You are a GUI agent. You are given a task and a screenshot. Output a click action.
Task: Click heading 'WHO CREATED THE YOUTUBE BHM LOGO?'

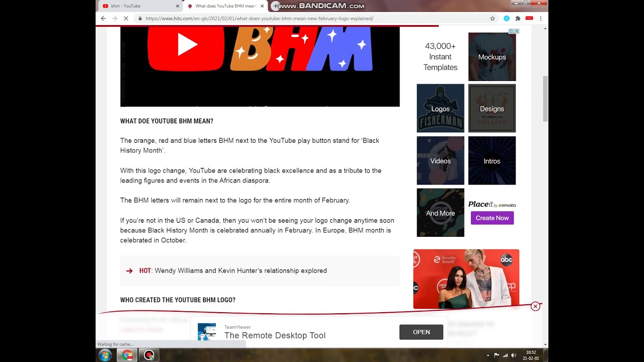point(178,300)
